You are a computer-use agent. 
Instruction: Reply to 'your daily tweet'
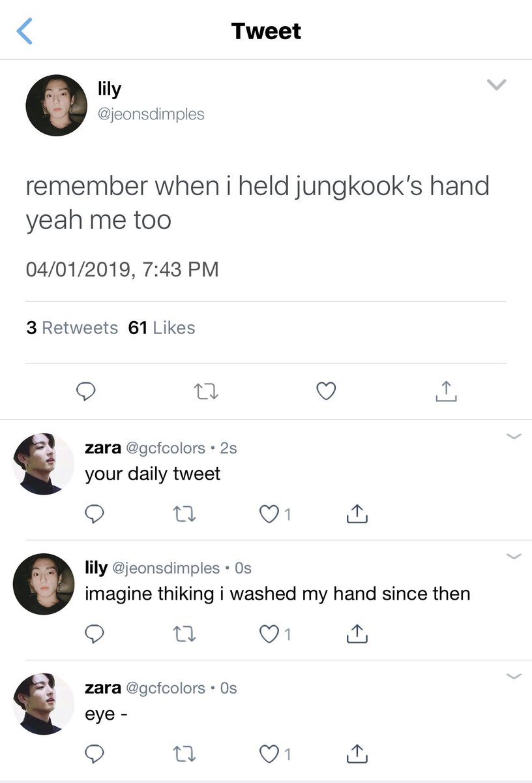pyautogui.click(x=95, y=515)
